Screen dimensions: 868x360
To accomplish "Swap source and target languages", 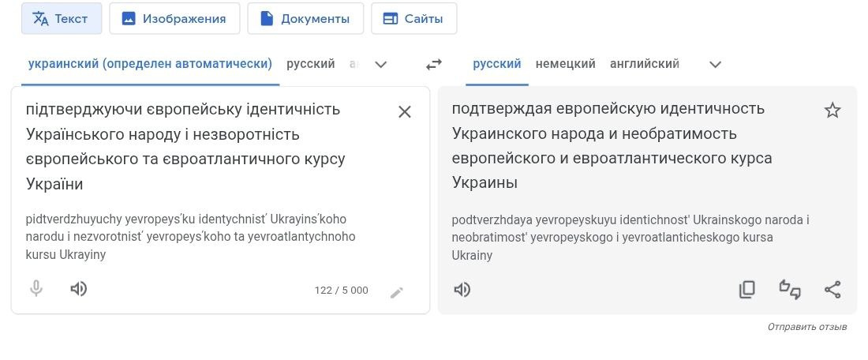I will [x=433, y=64].
